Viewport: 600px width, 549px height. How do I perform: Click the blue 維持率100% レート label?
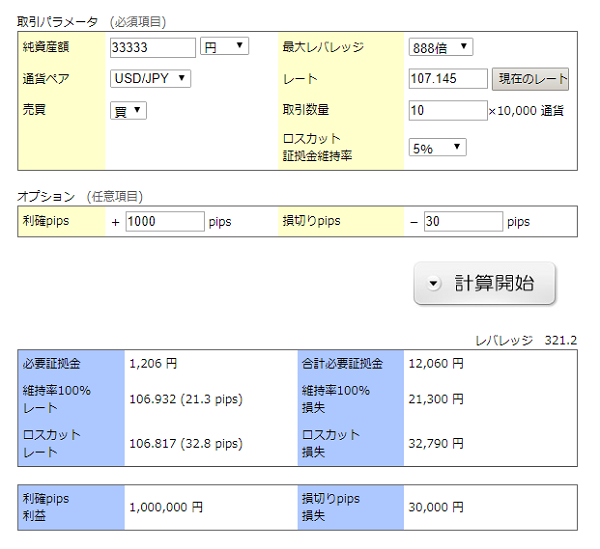click(x=57, y=399)
